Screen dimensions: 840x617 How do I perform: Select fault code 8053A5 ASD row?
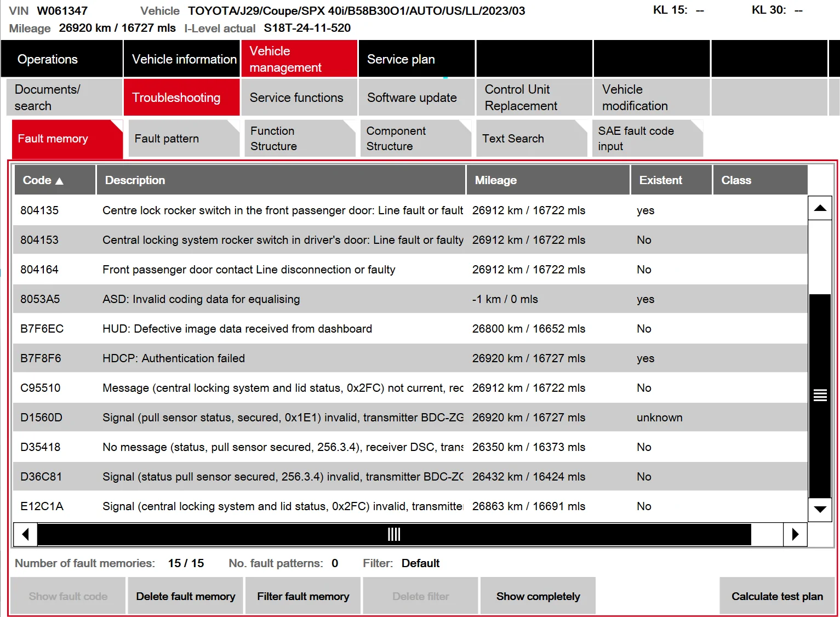point(410,299)
